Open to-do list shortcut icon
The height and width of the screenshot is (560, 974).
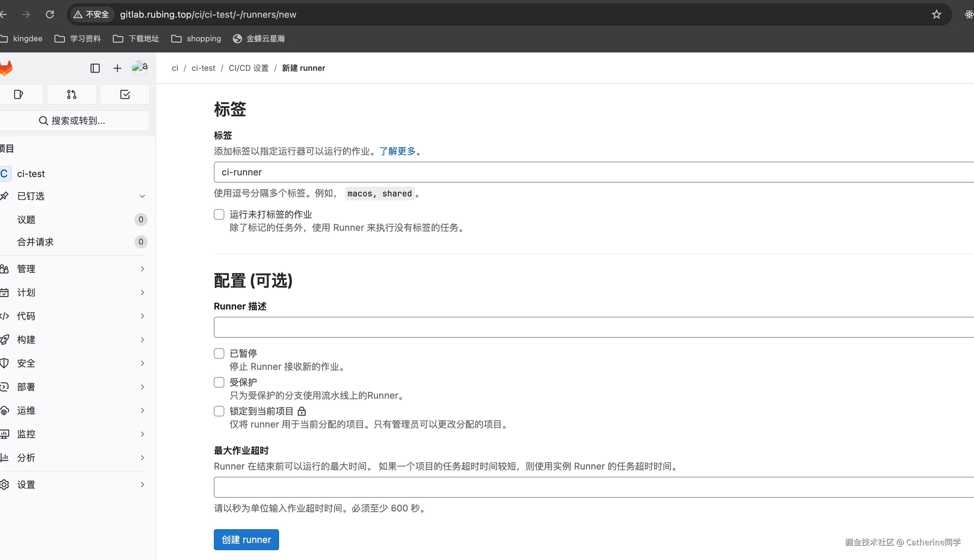click(x=125, y=95)
